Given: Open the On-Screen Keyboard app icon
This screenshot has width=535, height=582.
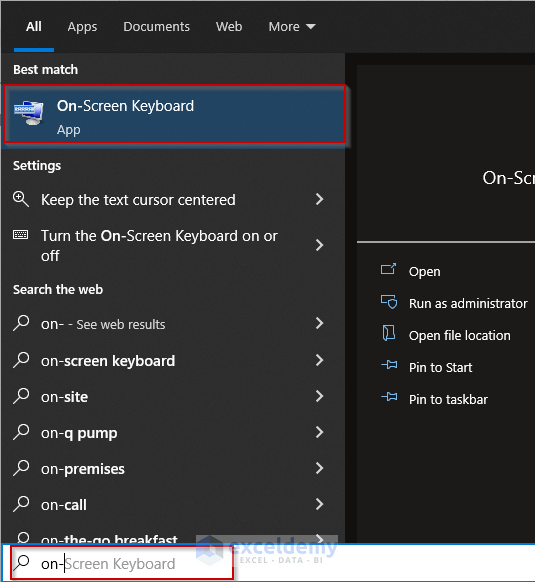Looking at the screenshot, I should coord(29,113).
